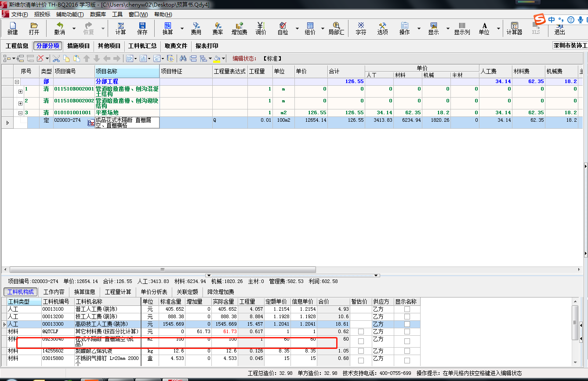Click the 打开 (Open) folder icon
The height and width of the screenshot is (381, 588).
(34, 29)
